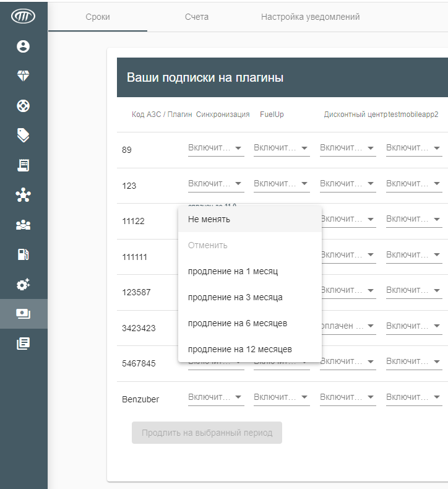
Task: Click the company logo at top of sidebar
Action: [23, 16]
